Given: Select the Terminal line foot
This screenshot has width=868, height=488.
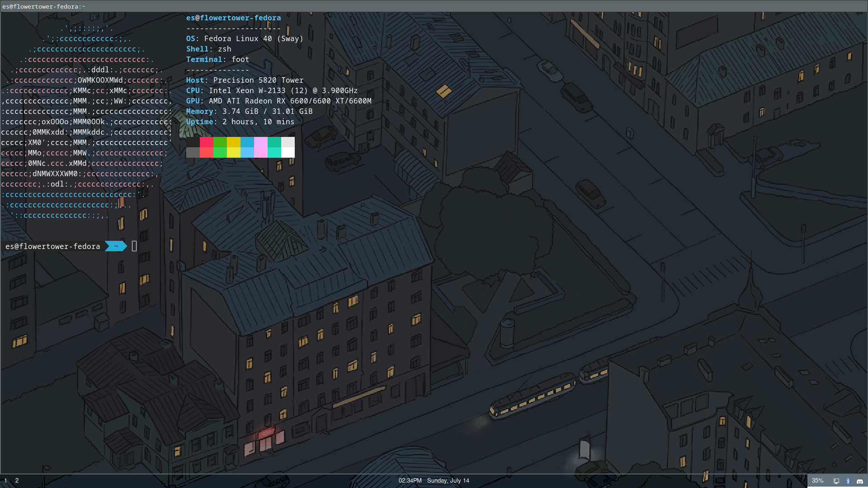Looking at the screenshot, I should 217,59.
